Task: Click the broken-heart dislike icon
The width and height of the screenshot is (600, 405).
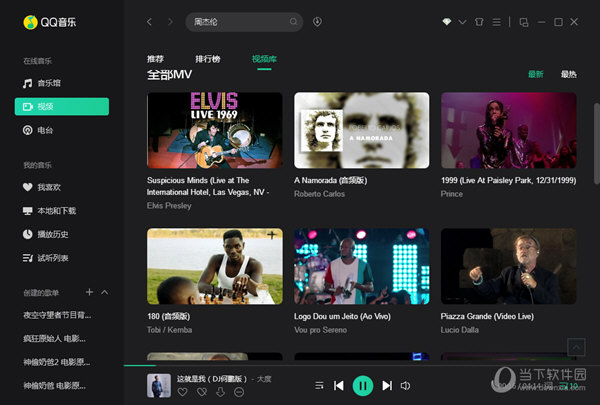Action: [x=202, y=392]
